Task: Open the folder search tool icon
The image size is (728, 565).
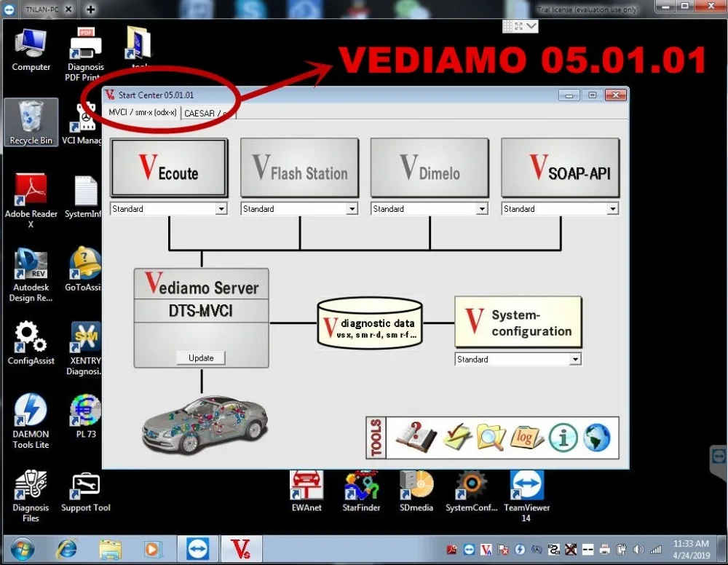Action: (x=491, y=438)
